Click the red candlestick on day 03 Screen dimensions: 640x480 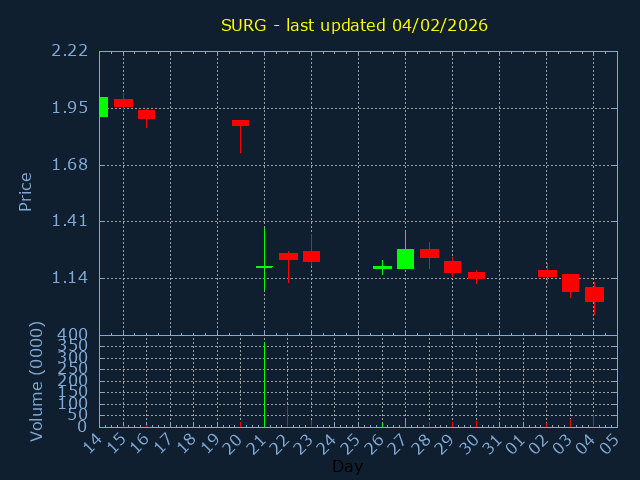pos(570,283)
